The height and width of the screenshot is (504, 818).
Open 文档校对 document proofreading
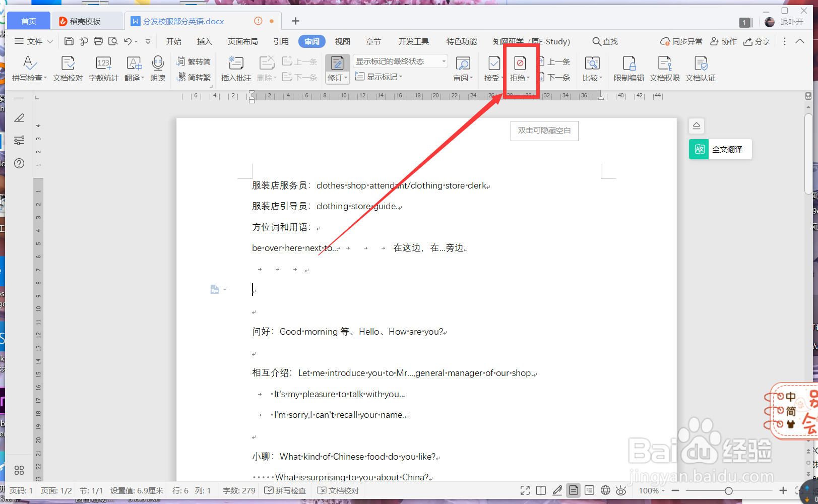pos(68,69)
